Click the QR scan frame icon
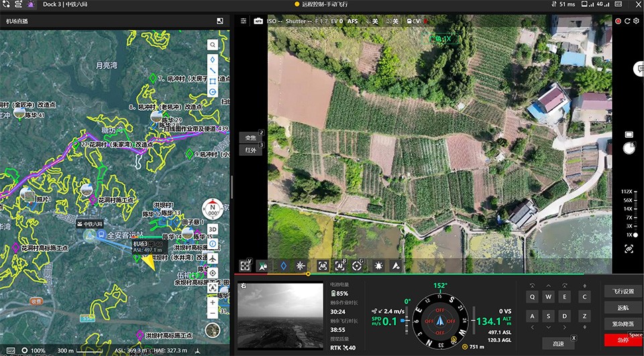644x356 pixels. (x=246, y=266)
